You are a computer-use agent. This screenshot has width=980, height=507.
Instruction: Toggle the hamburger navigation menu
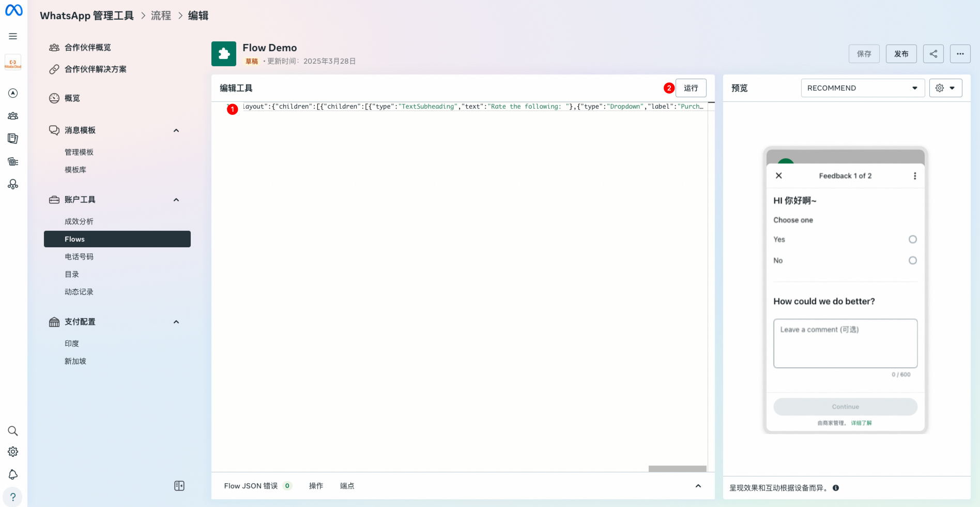[x=13, y=36]
